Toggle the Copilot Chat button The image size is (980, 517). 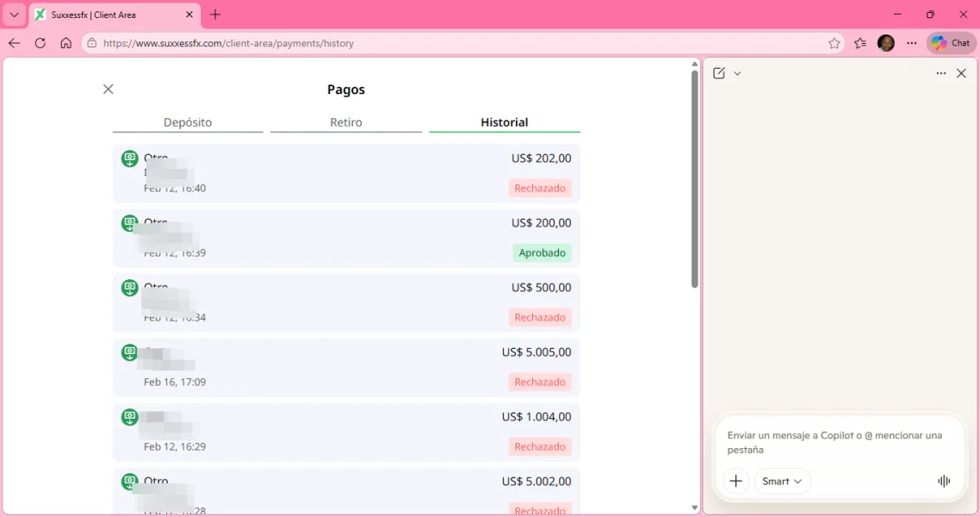click(x=951, y=43)
